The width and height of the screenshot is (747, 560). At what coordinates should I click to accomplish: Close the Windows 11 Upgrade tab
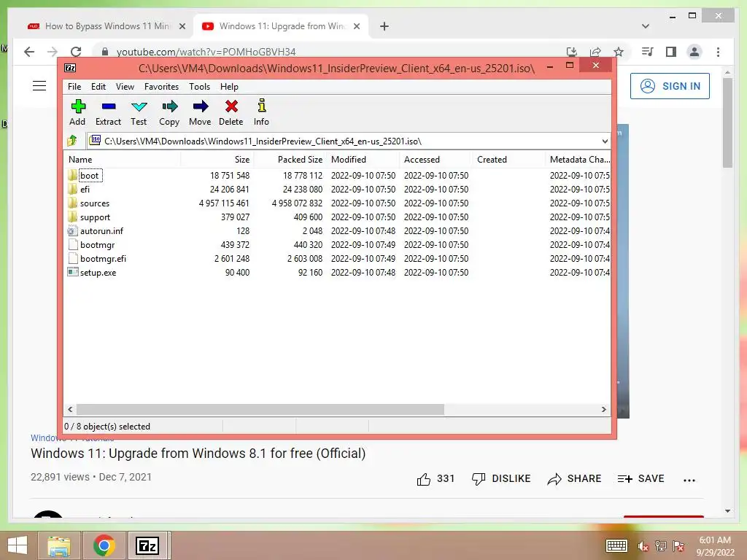pos(357,26)
